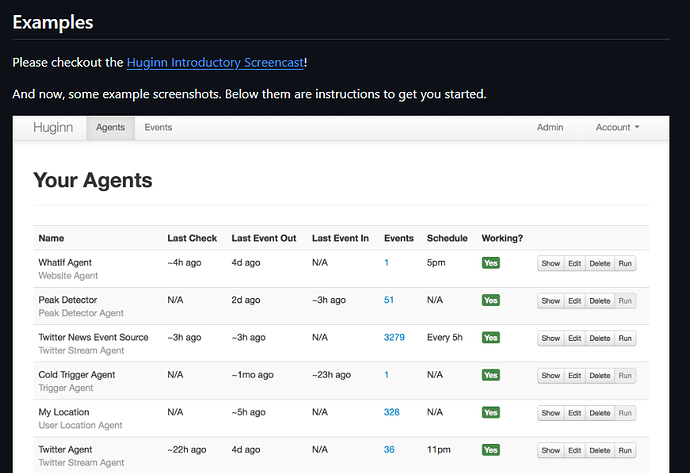Click the Yes badge in Twitter Agent row
The image size is (690, 473).
tap(490, 450)
